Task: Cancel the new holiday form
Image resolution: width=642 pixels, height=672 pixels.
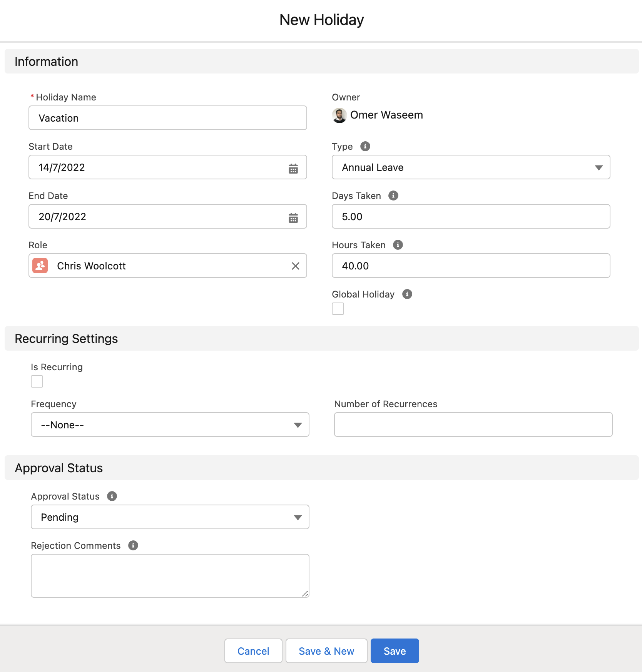Action: [253, 651]
